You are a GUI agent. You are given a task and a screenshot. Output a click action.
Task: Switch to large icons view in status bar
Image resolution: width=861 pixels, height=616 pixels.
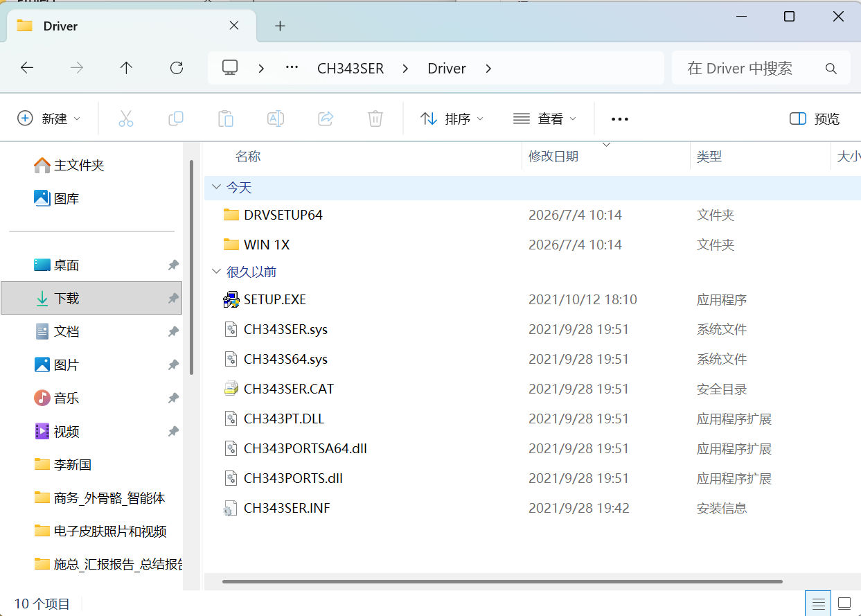844,604
